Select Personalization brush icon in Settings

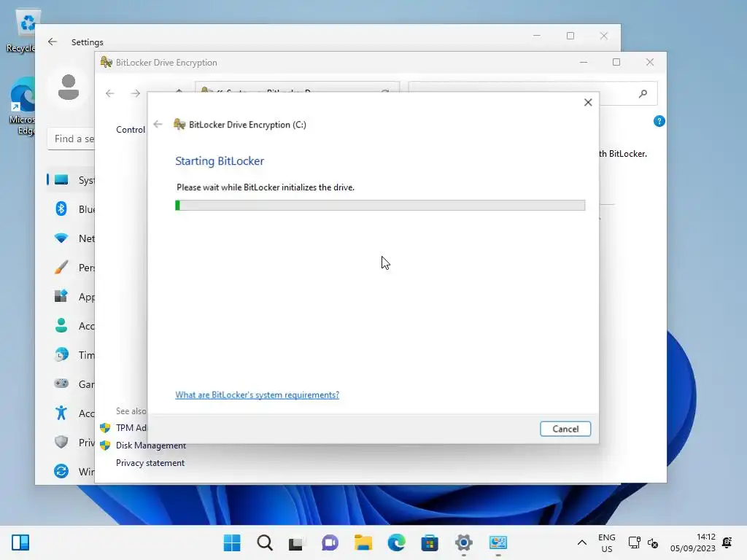pyautogui.click(x=61, y=267)
